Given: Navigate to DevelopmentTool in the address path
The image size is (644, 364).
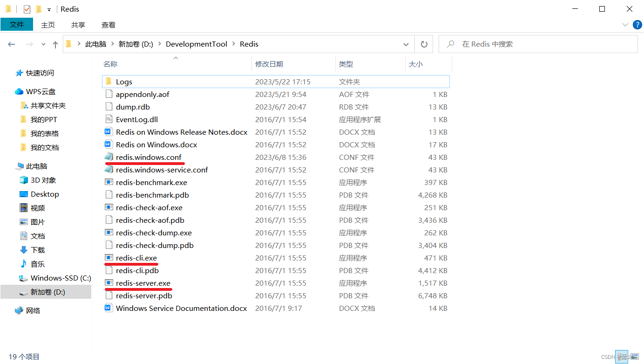Looking at the screenshot, I should pos(197,44).
